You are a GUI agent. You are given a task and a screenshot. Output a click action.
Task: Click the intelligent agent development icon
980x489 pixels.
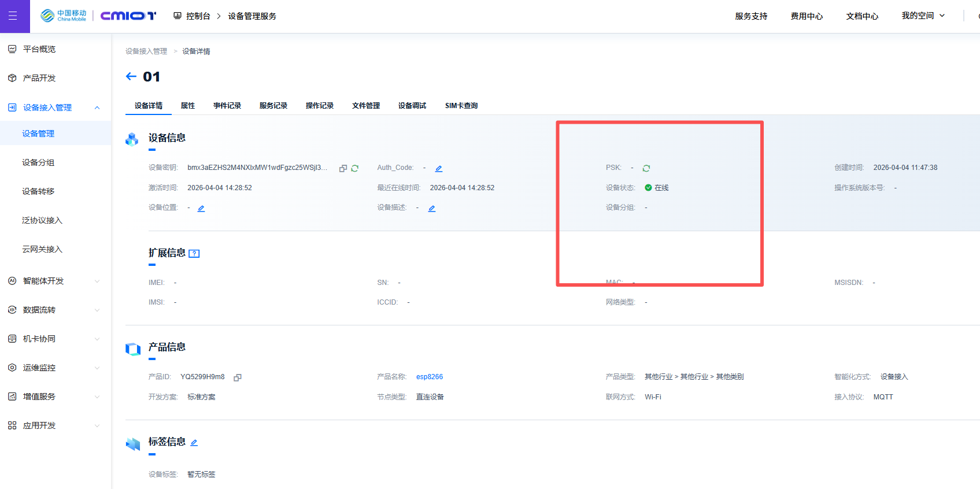12,281
